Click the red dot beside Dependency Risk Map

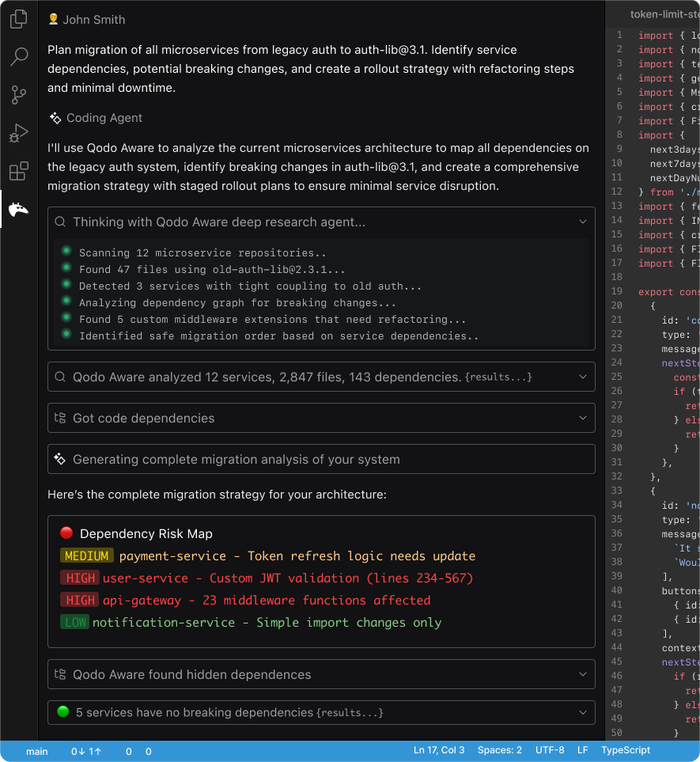[66, 533]
